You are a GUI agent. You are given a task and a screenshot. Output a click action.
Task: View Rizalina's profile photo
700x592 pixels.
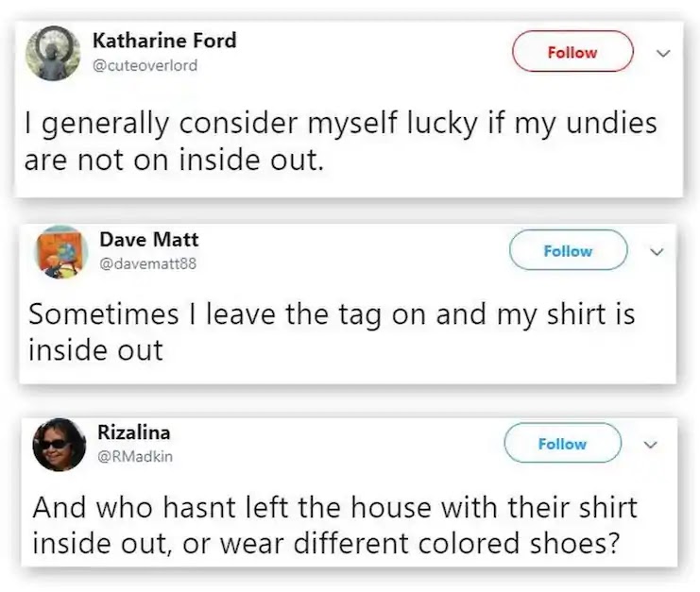point(60,444)
